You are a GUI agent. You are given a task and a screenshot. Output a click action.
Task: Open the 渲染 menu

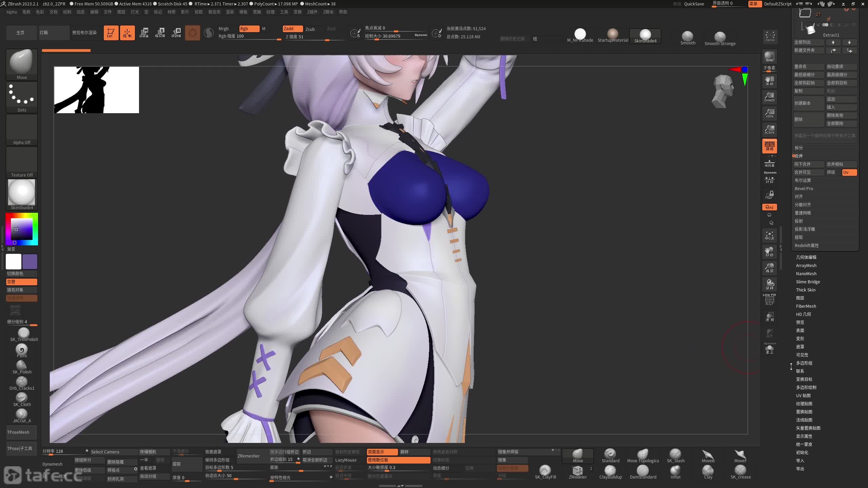point(230,12)
